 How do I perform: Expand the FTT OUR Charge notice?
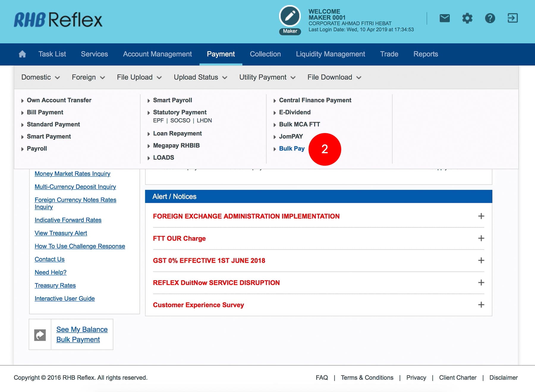481,238
